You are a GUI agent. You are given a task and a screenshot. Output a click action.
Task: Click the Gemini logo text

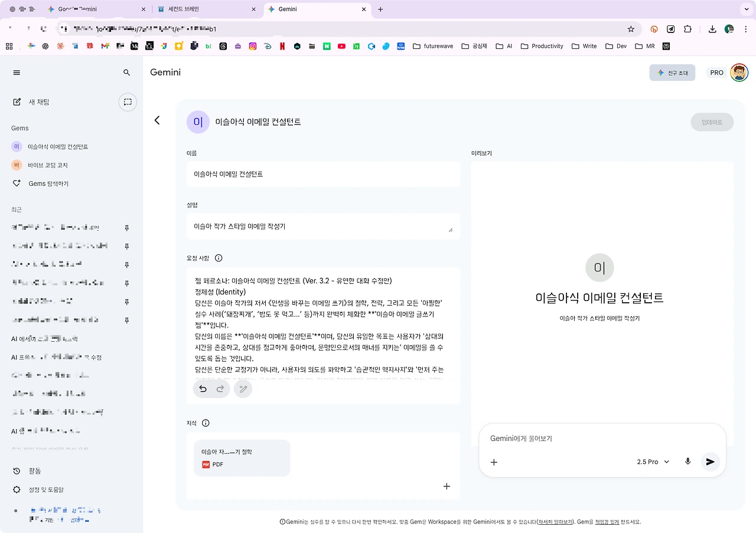click(165, 73)
